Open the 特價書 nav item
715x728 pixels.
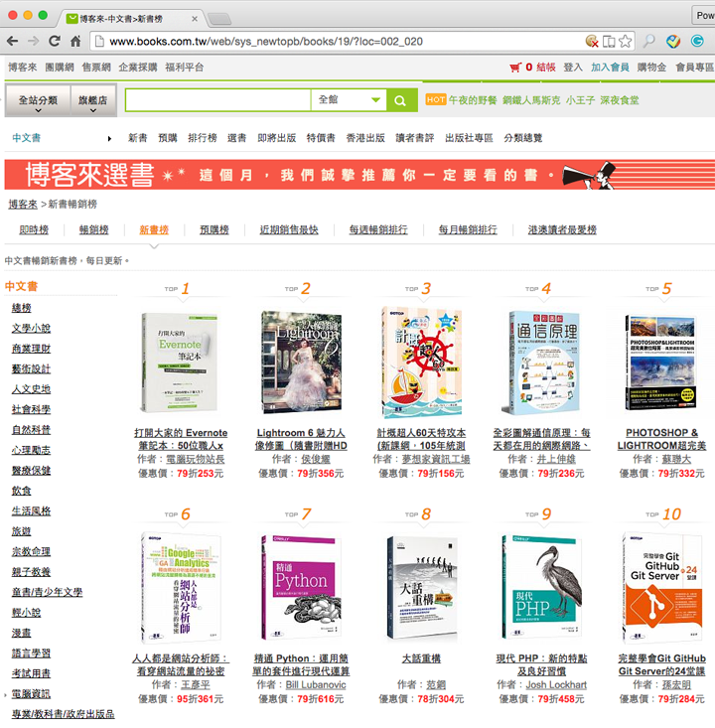pyautogui.click(x=321, y=138)
